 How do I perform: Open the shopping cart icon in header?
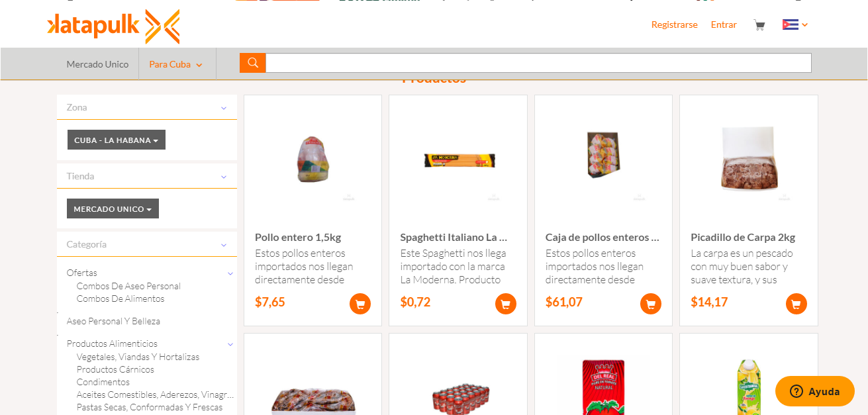[x=759, y=25]
